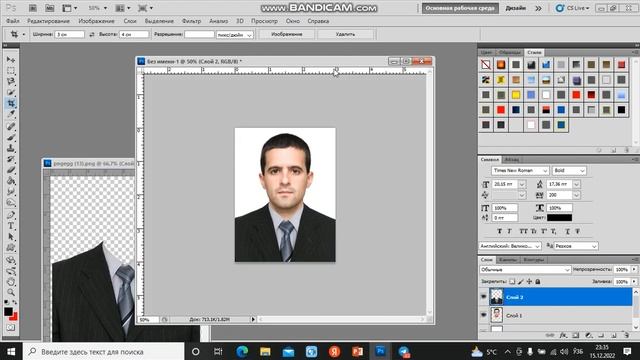The image size is (640, 360).
Task: Select the Rectangular Marquee tool
Action: coord(11,71)
